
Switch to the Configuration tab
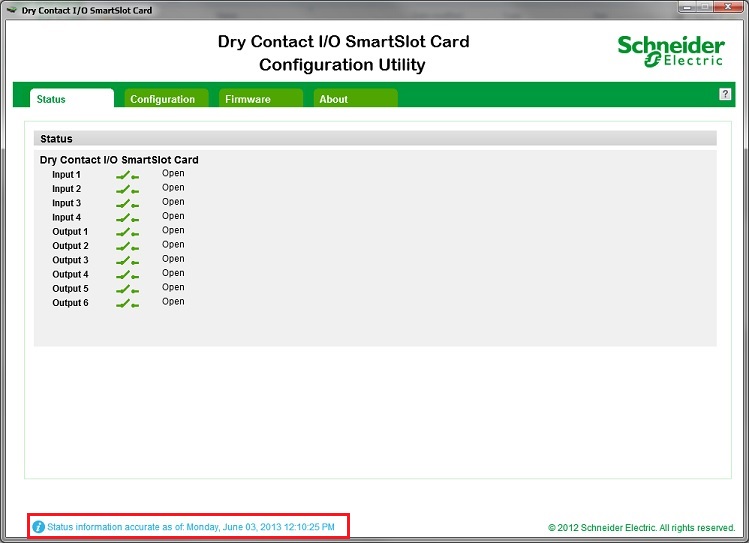[166, 98]
